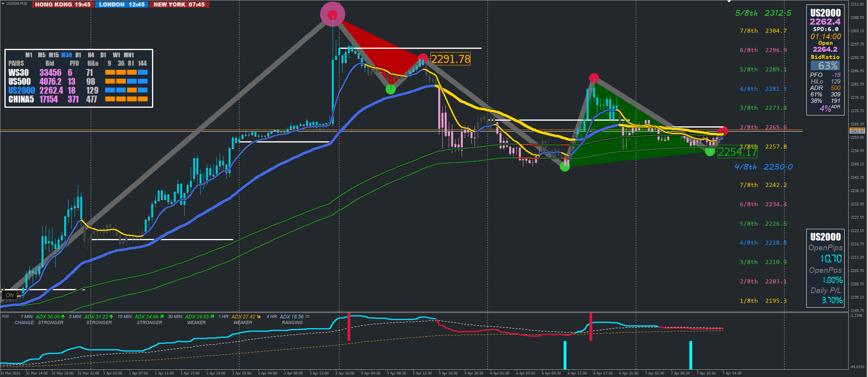Toggle the ON button on the chart

tap(10, 295)
